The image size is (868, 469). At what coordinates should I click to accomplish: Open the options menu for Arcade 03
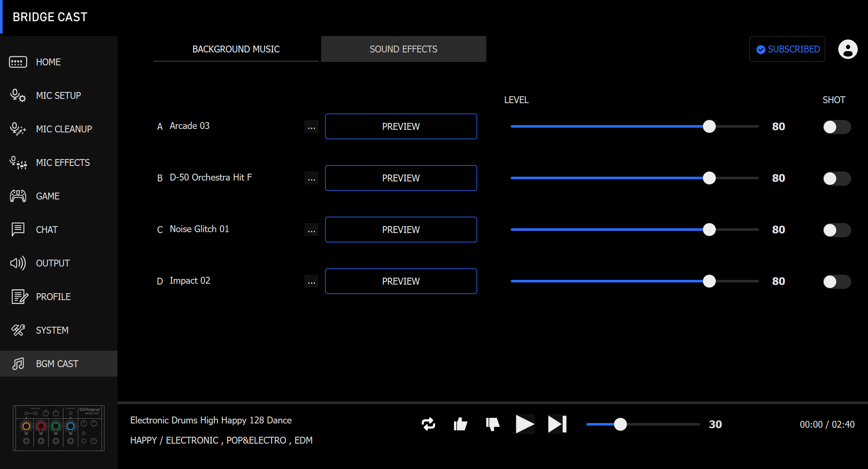point(312,126)
